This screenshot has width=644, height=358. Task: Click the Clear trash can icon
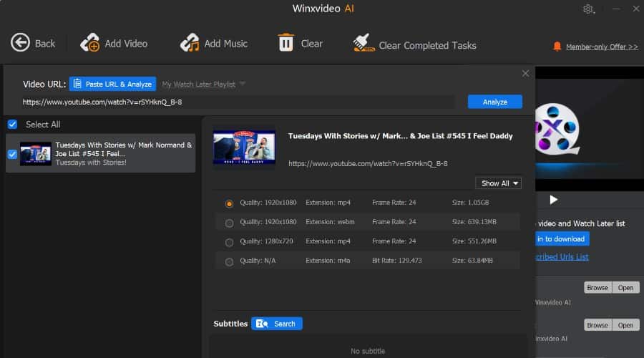point(286,42)
